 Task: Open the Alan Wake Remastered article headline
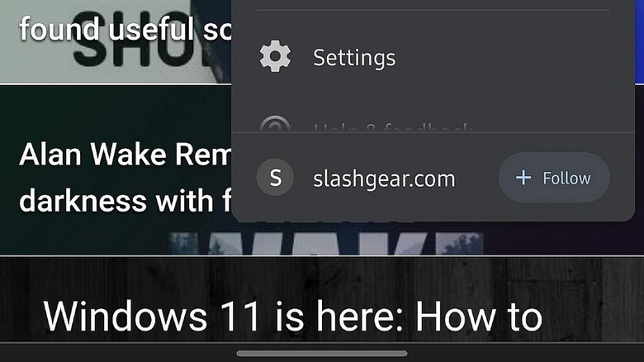[x=125, y=178]
